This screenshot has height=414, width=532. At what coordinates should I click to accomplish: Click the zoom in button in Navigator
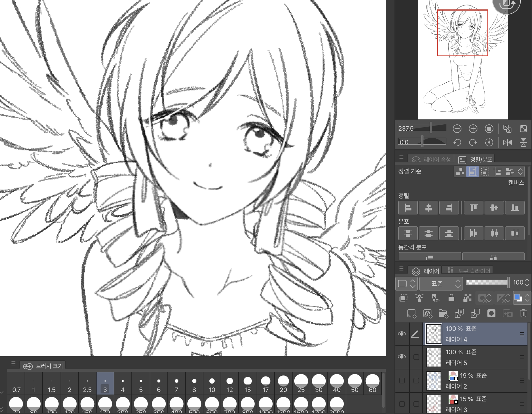click(x=473, y=129)
